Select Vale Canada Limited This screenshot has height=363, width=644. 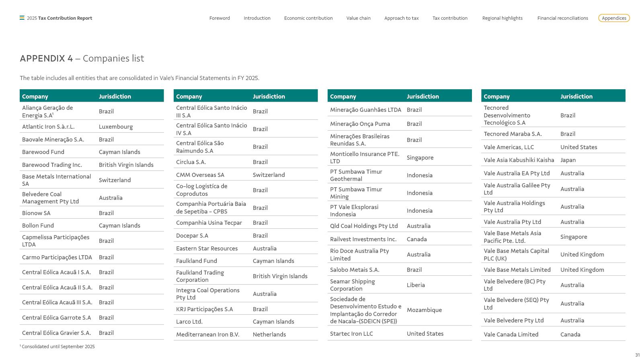[x=511, y=334]
